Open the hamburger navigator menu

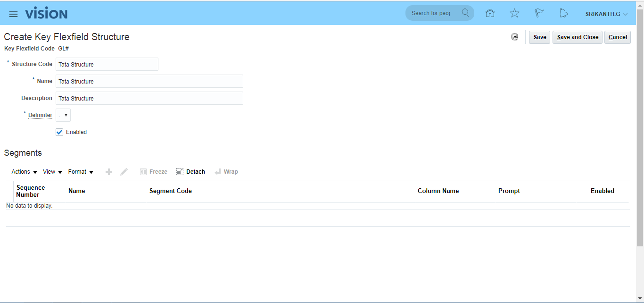[x=13, y=14]
